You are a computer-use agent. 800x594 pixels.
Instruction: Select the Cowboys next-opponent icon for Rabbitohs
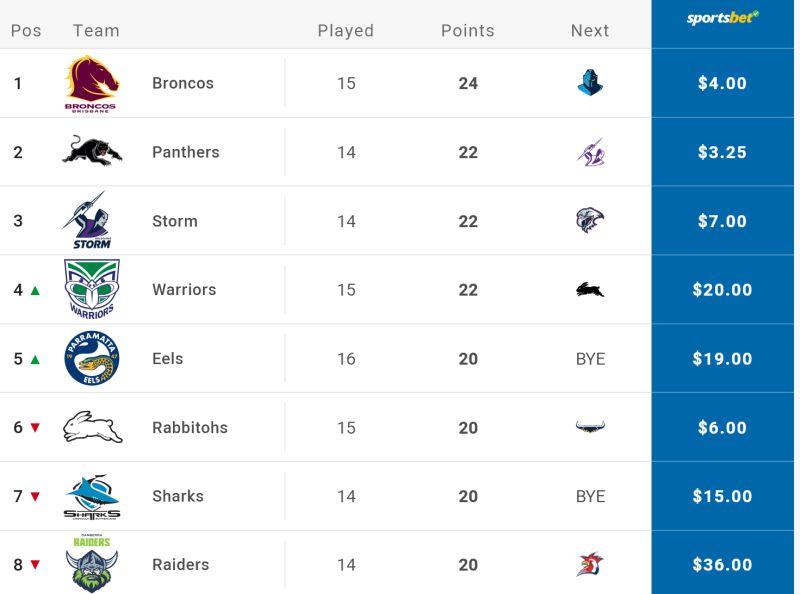[590, 427]
